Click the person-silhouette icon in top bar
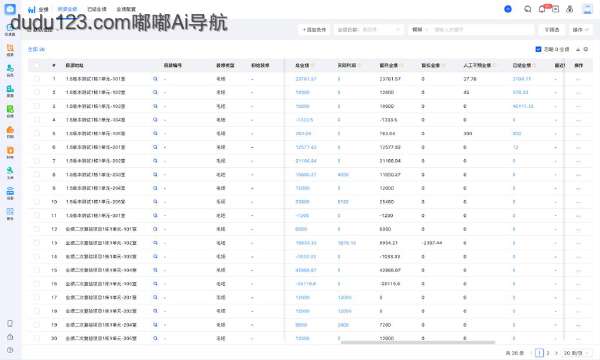The image size is (600, 360). pos(570,9)
